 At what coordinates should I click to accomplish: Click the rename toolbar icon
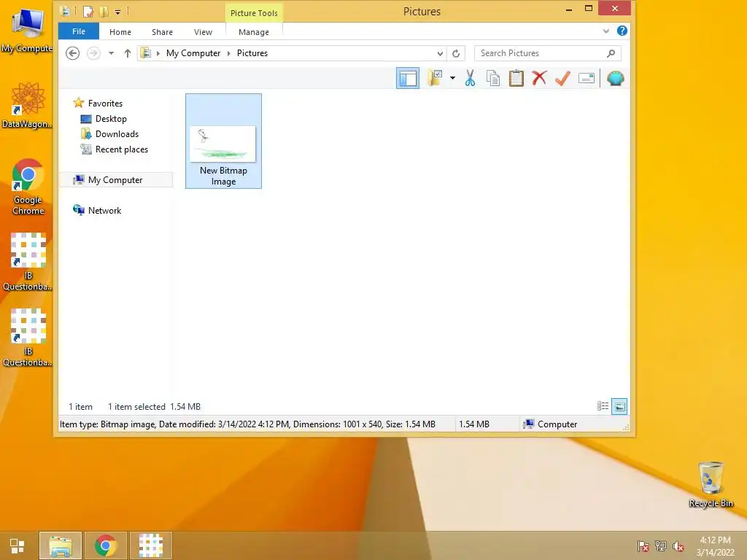[587, 78]
